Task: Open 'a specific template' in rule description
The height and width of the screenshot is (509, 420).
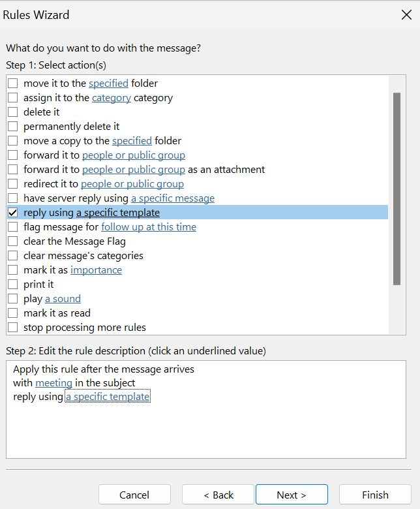Action: tap(108, 397)
